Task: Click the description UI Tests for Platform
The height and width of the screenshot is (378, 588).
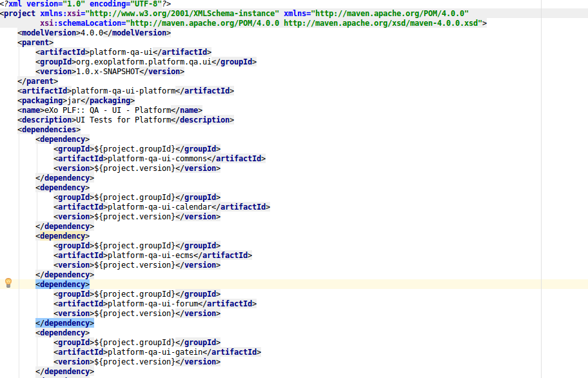Action: point(126,120)
